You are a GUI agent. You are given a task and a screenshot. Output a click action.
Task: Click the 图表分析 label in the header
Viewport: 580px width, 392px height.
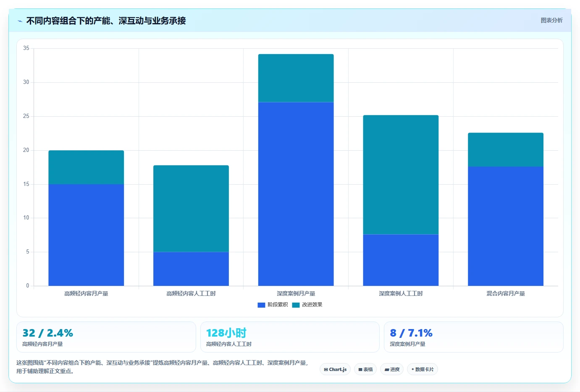[x=551, y=20]
